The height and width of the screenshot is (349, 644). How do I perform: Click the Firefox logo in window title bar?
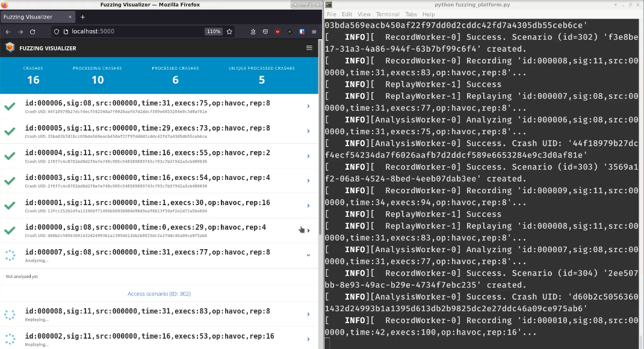(x=4, y=5)
